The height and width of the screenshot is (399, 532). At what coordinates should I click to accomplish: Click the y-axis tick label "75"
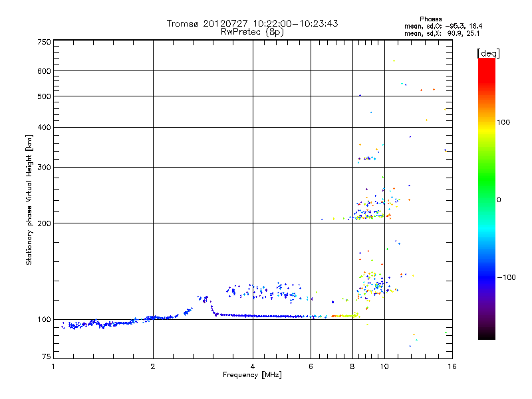47,356
